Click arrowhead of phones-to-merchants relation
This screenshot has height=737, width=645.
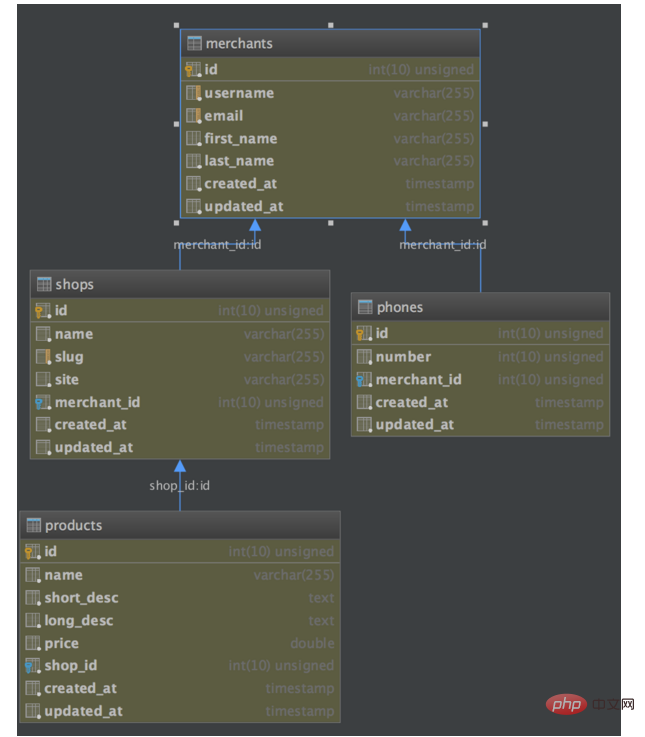(405, 225)
